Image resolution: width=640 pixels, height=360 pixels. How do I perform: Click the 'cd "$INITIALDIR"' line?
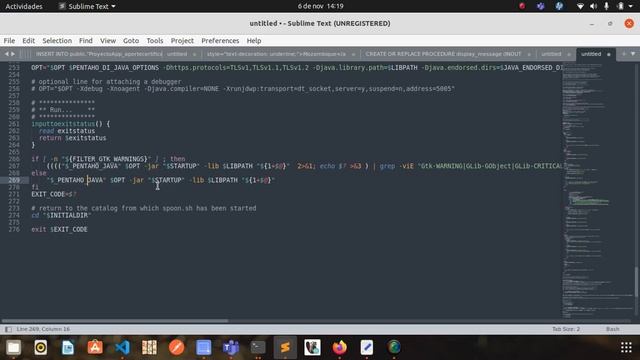tap(61, 215)
